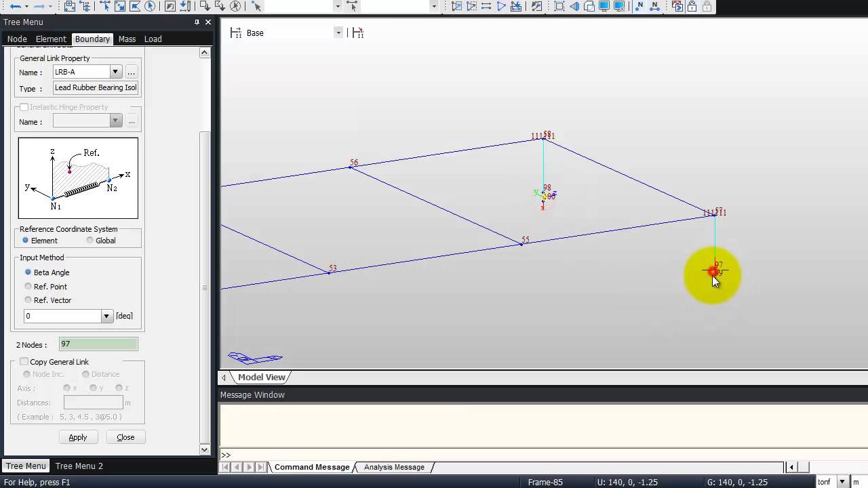Select the Global reference coordinate system
The image size is (868, 488).
click(x=90, y=241)
